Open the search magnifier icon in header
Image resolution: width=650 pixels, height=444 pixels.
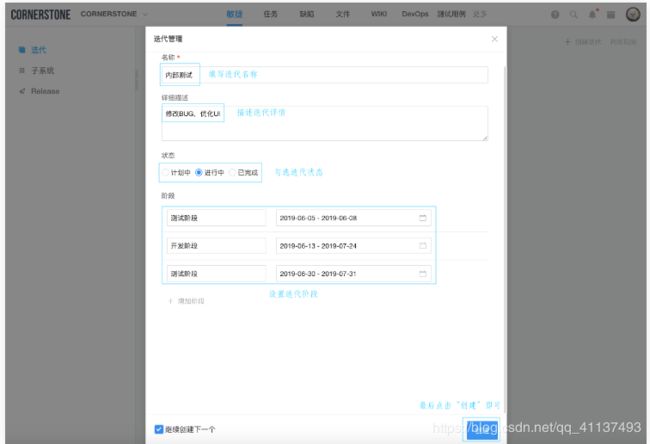(x=574, y=15)
